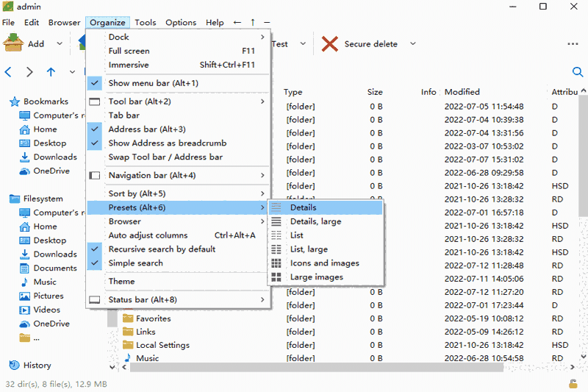Click the up directory arrow icon

pos(51,72)
